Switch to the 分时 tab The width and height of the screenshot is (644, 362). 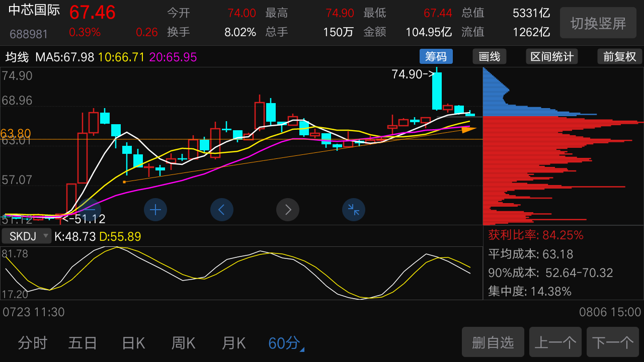(x=32, y=342)
